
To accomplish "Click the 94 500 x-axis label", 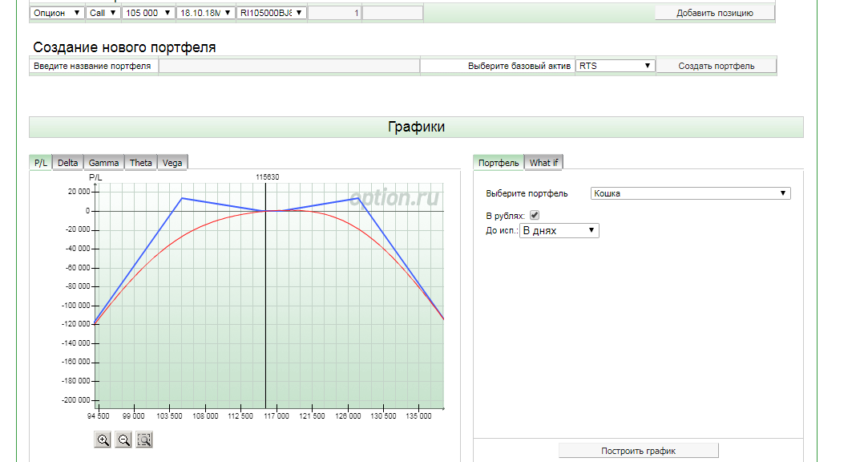I will click(x=99, y=416).
